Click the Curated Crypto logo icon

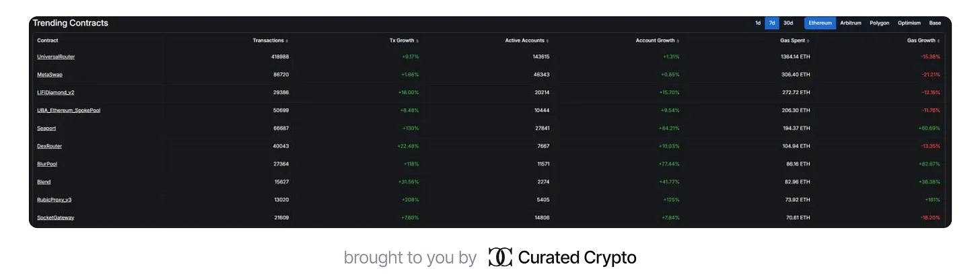click(500, 257)
